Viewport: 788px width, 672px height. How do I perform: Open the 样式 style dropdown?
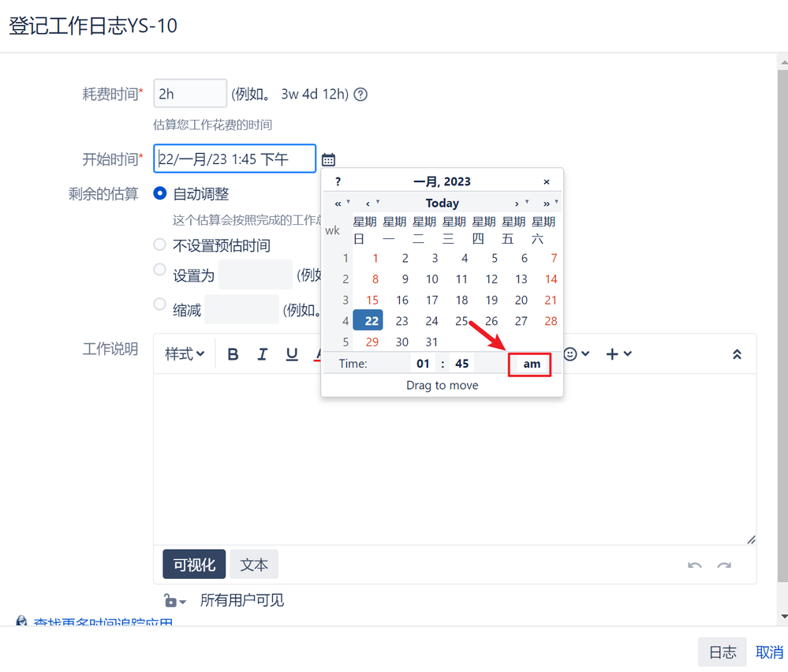185,354
